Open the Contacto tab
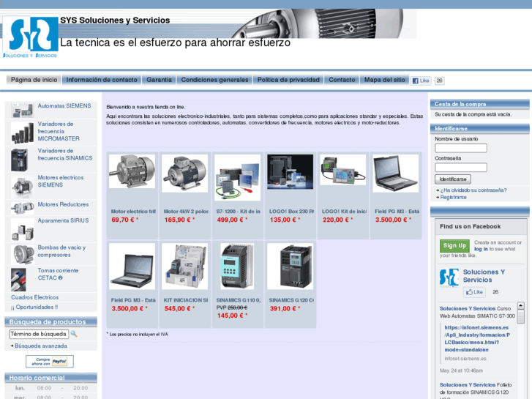This screenshot has height=399, width=532. (342, 80)
